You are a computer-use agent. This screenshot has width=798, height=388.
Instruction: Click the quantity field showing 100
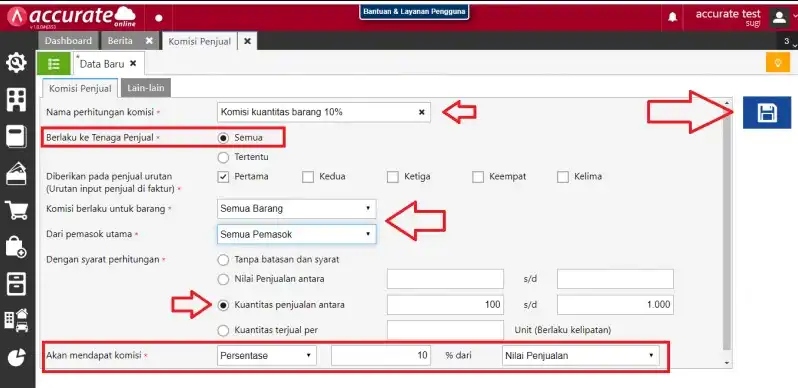click(x=445, y=304)
